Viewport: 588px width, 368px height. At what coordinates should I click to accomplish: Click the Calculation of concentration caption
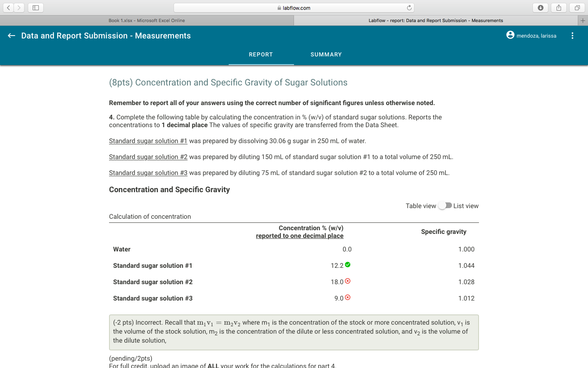click(x=150, y=217)
